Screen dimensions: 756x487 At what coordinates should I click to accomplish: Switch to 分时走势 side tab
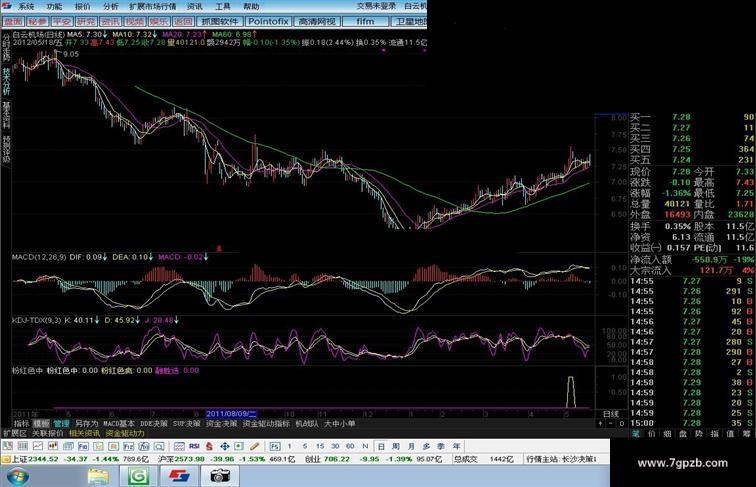(x=6, y=47)
